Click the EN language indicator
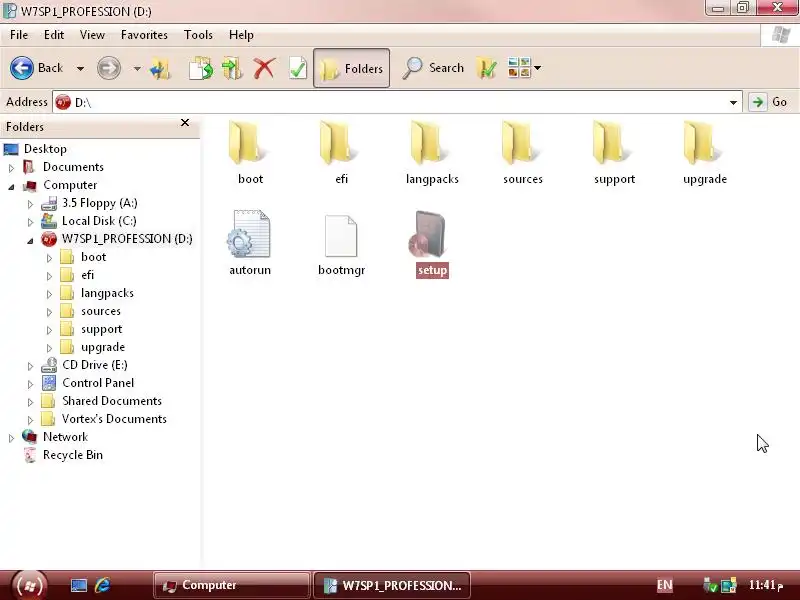The image size is (800, 600). coord(664,585)
